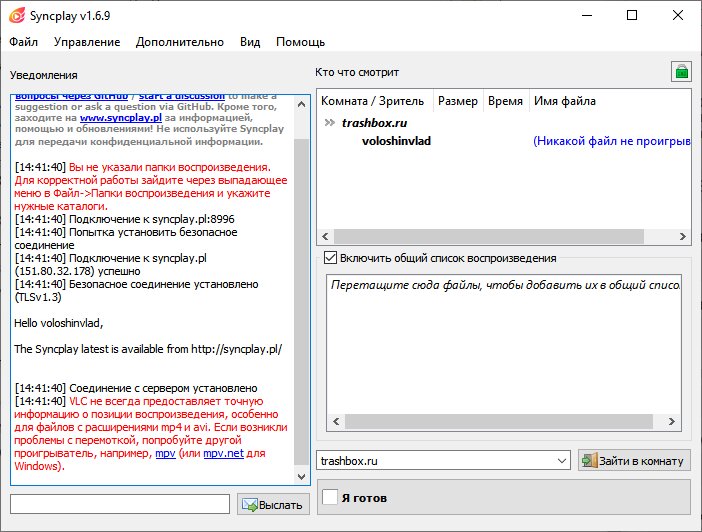Click notifications scrollbar down arrow
The image size is (702, 532).
301,476
